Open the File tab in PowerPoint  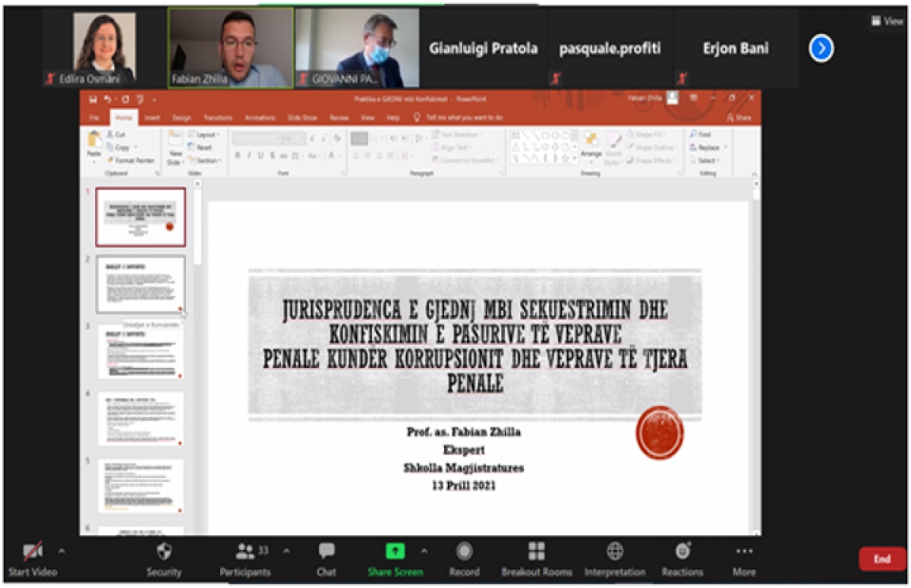click(x=94, y=118)
